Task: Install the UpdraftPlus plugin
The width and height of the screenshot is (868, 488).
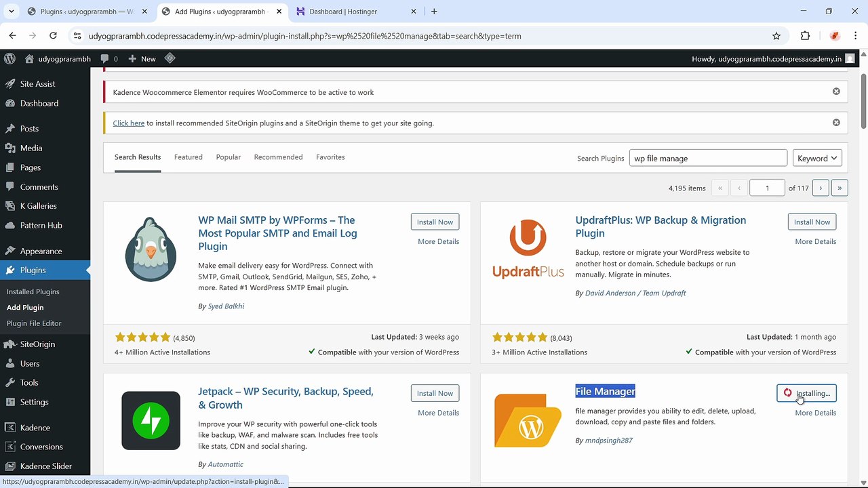Action: [x=812, y=222]
